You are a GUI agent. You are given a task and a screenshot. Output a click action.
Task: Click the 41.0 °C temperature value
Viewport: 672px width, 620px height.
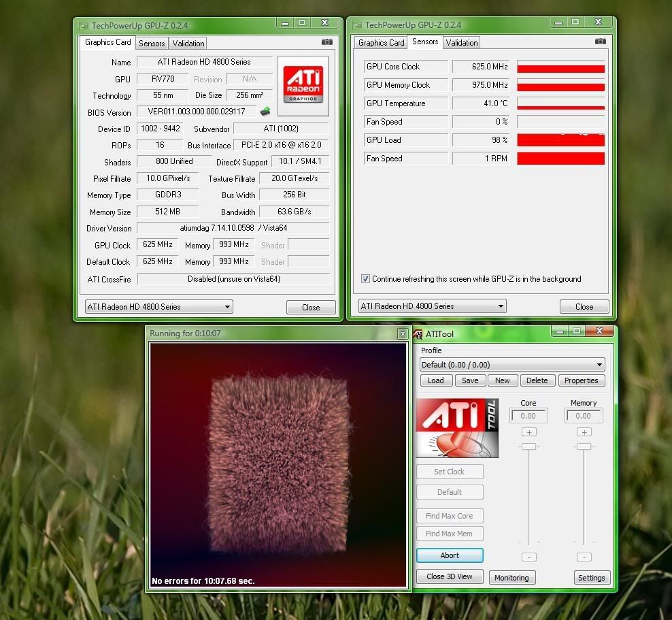click(481, 103)
